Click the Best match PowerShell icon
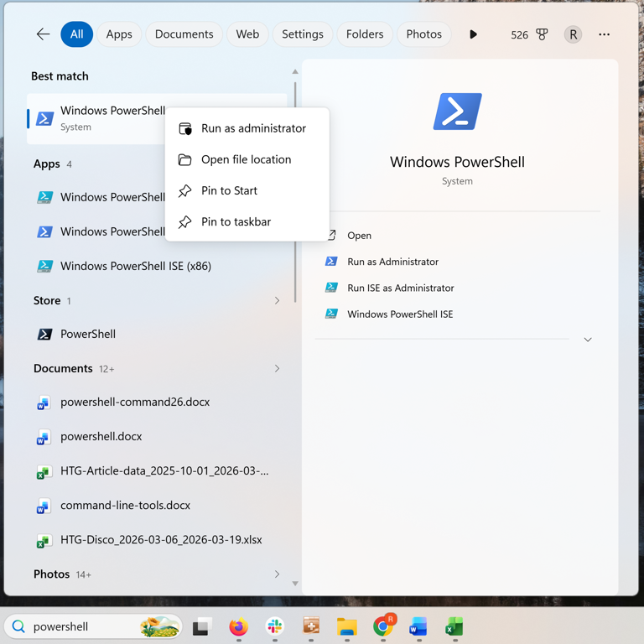 click(x=44, y=119)
